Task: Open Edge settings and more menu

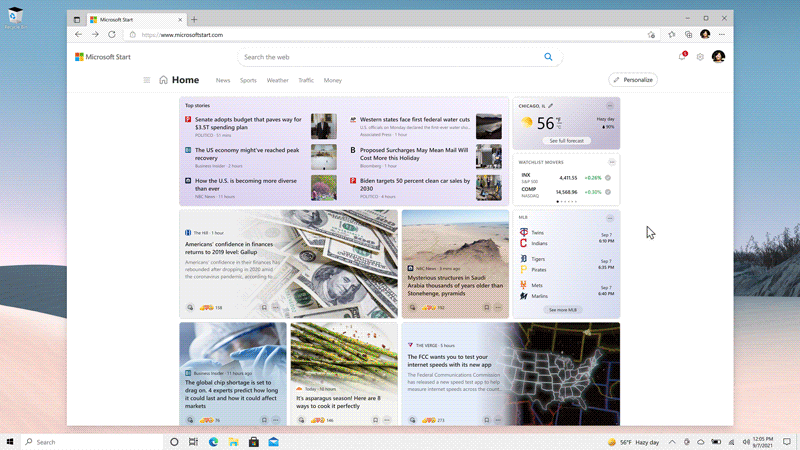Action: click(x=722, y=35)
